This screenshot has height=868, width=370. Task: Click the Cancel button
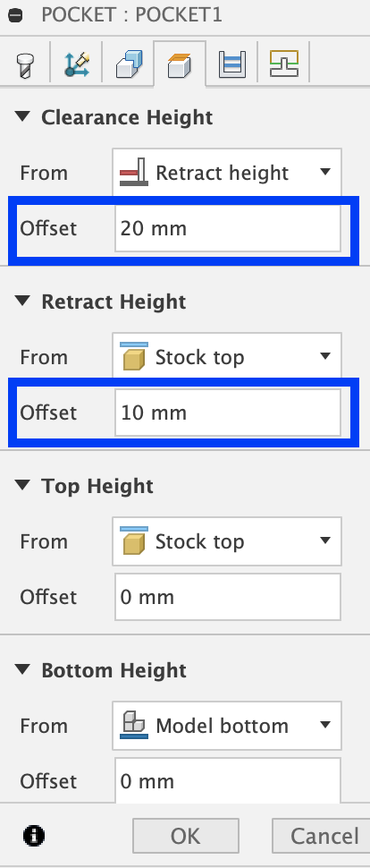click(322, 836)
